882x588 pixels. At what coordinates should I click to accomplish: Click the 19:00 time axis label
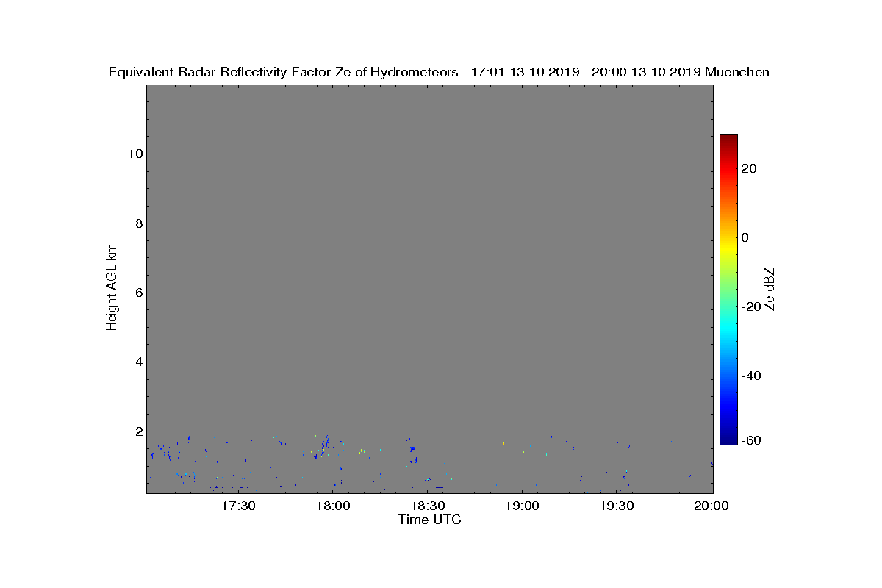523,506
